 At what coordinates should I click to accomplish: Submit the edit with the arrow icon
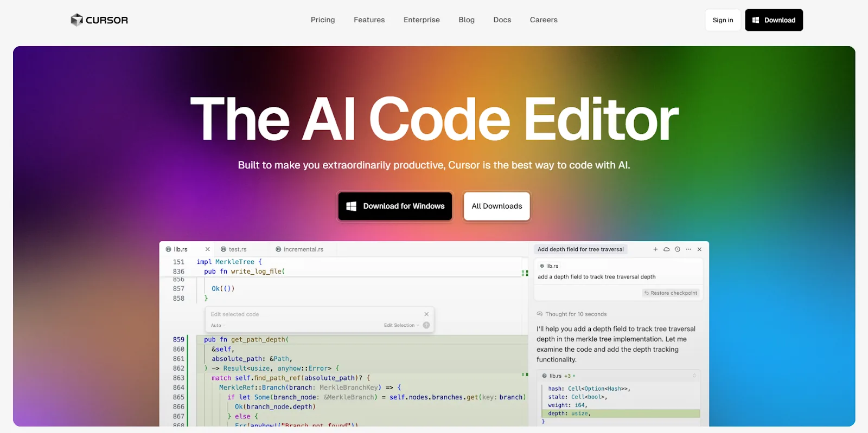click(x=426, y=326)
